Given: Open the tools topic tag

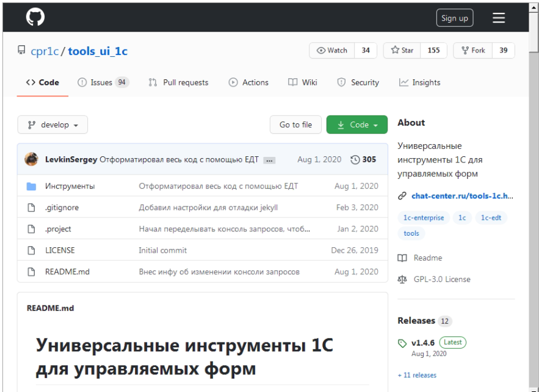Looking at the screenshot, I should point(411,233).
